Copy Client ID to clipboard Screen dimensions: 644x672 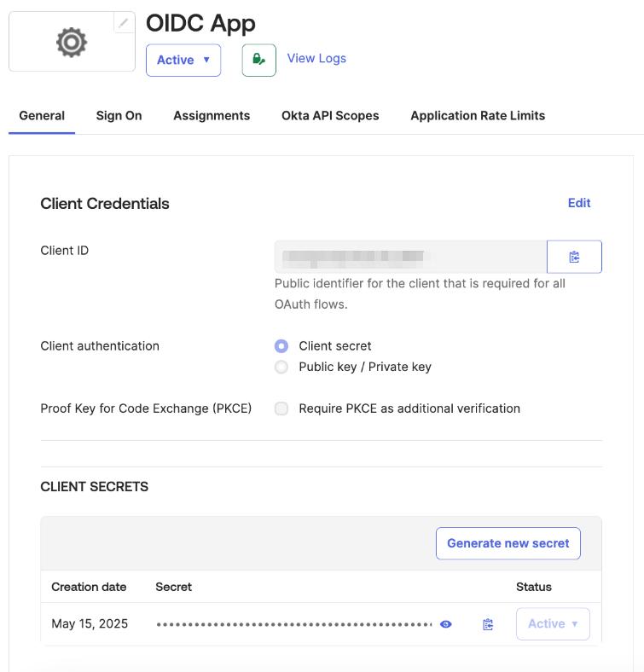(x=574, y=257)
